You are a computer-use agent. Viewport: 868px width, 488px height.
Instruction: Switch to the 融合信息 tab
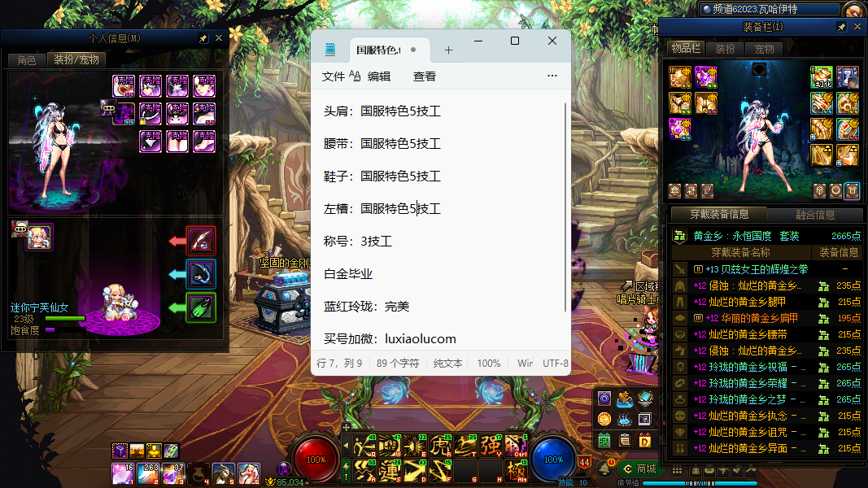[814, 215]
